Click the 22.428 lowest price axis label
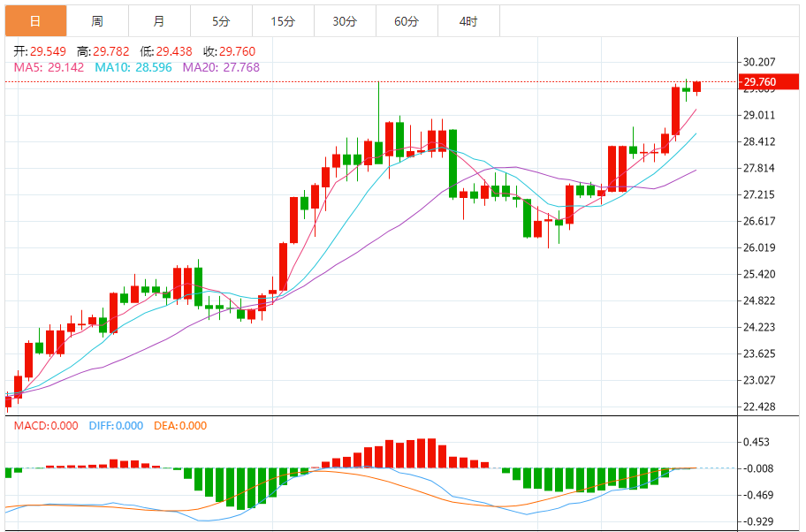This screenshot has width=806, height=532. 759,407
